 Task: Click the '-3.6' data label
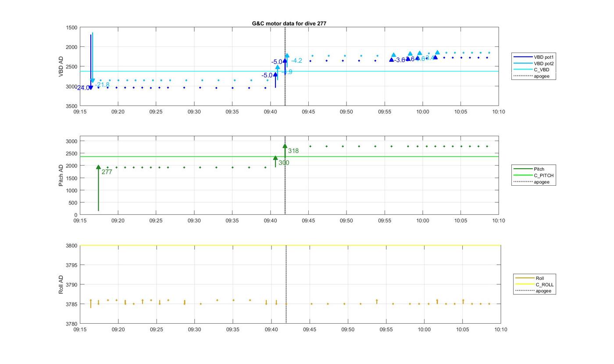[x=399, y=60]
